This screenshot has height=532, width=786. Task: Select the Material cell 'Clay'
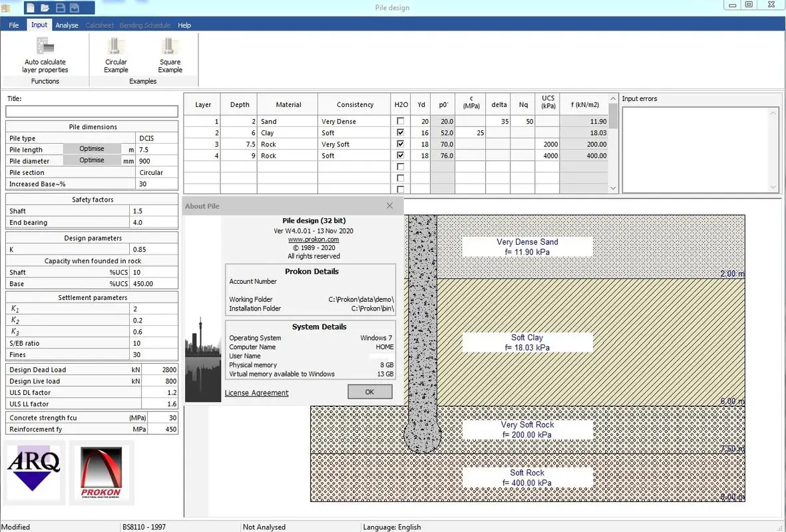288,133
